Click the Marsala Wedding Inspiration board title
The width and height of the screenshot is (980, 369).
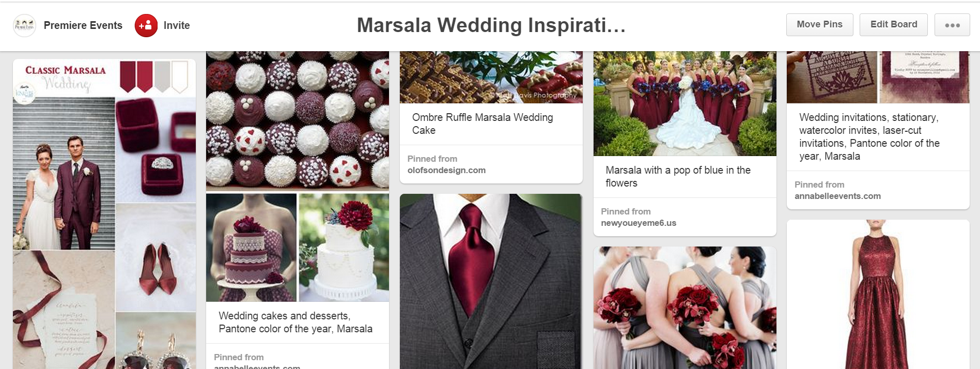[491, 25]
